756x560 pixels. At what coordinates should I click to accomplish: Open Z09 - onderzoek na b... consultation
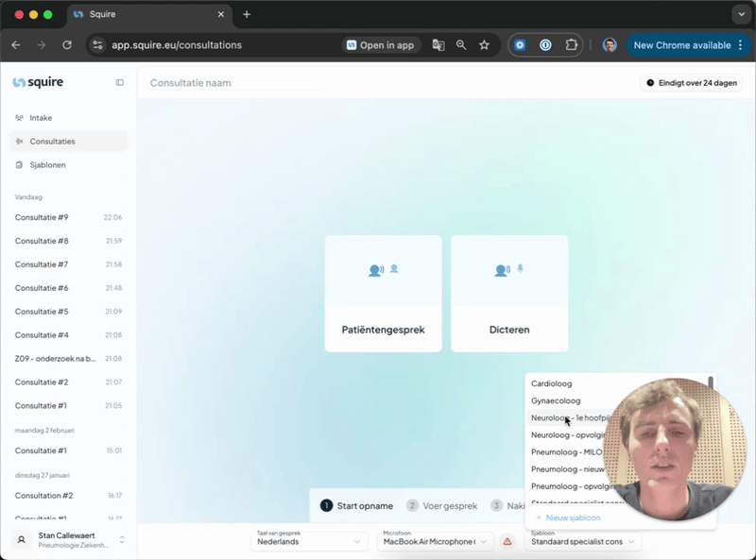pos(68,359)
